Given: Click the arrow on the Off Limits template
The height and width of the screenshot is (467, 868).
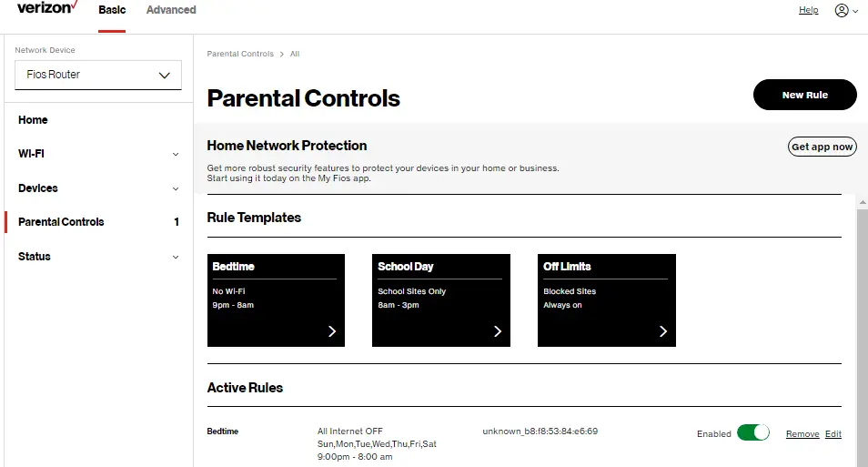Looking at the screenshot, I should pyautogui.click(x=663, y=331).
